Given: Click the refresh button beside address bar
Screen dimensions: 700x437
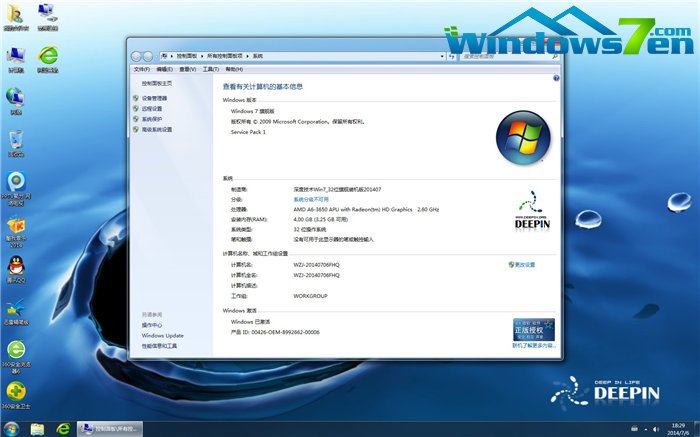Looking at the screenshot, I should tap(452, 56).
